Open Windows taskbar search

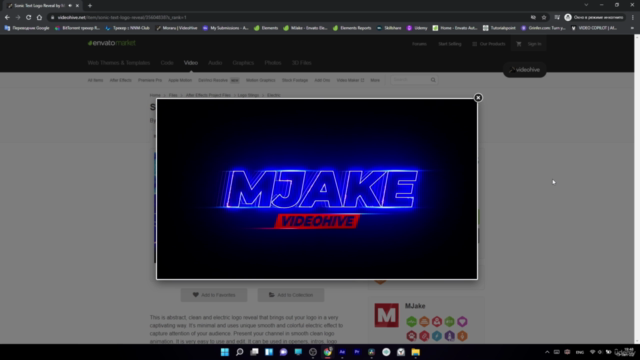(240, 352)
